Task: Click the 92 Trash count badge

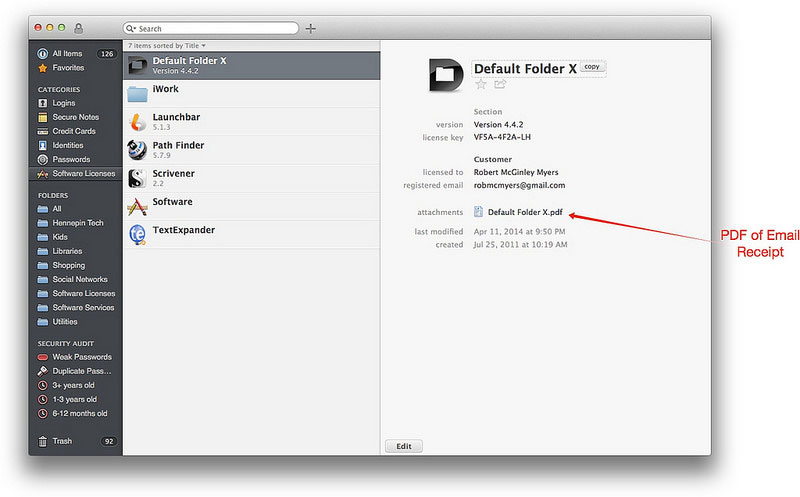Action: tap(109, 441)
